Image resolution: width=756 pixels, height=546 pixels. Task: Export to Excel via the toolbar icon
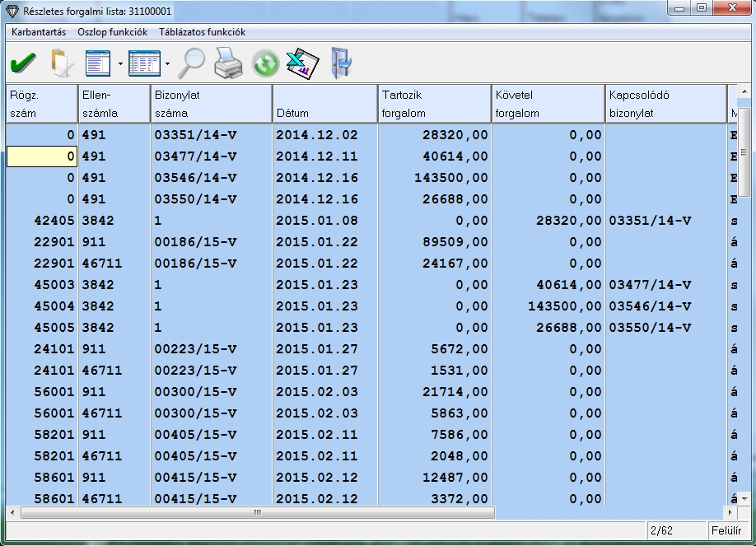(301, 63)
